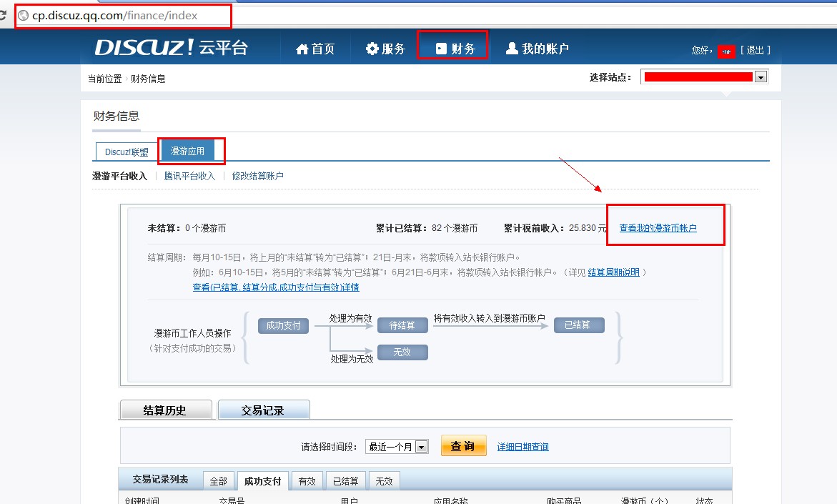Click the 累计税前收入: 25.830 元 text

pyautogui.click(x=555, y=228)
